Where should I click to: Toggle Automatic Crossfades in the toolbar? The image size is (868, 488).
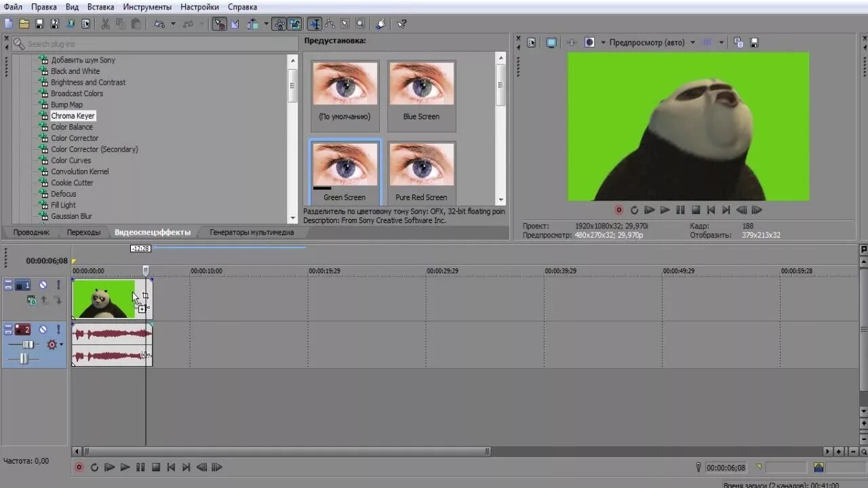[x=235, y=24]
